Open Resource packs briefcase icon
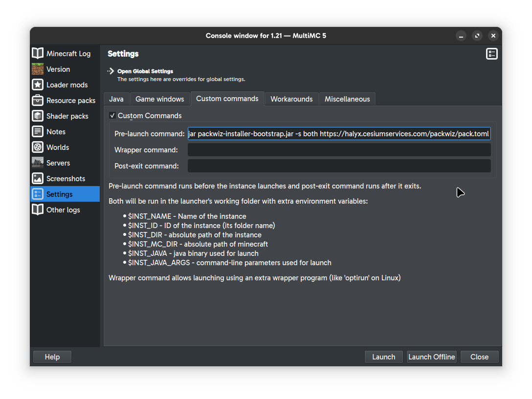The width and height of the screenshot is (532, 399). tap(38, 100)
